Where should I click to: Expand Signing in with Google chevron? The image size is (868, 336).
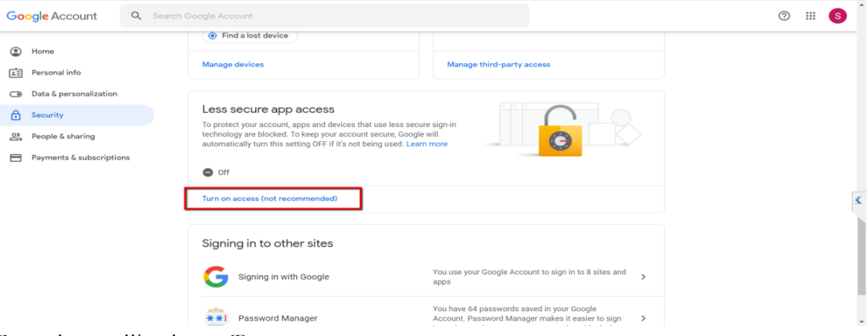pos(643,277)
